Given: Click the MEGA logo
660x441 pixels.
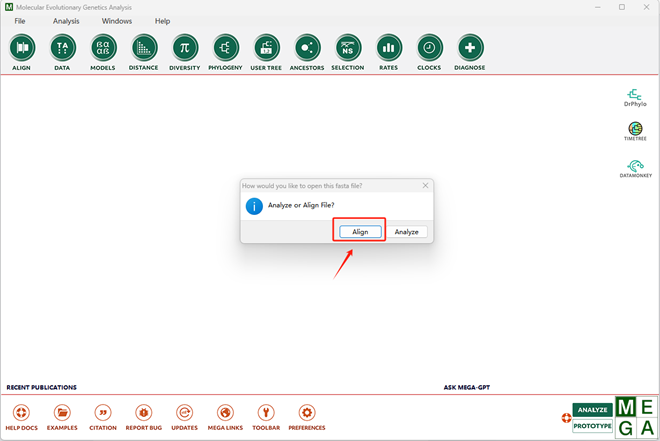Looking at the screenshot, I should tap(636, 418).
